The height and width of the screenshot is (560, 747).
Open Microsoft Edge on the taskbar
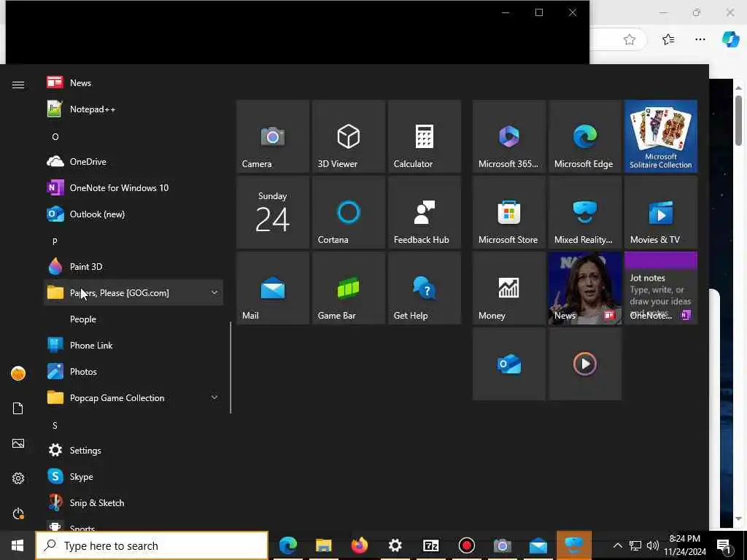tap(287, 545)
